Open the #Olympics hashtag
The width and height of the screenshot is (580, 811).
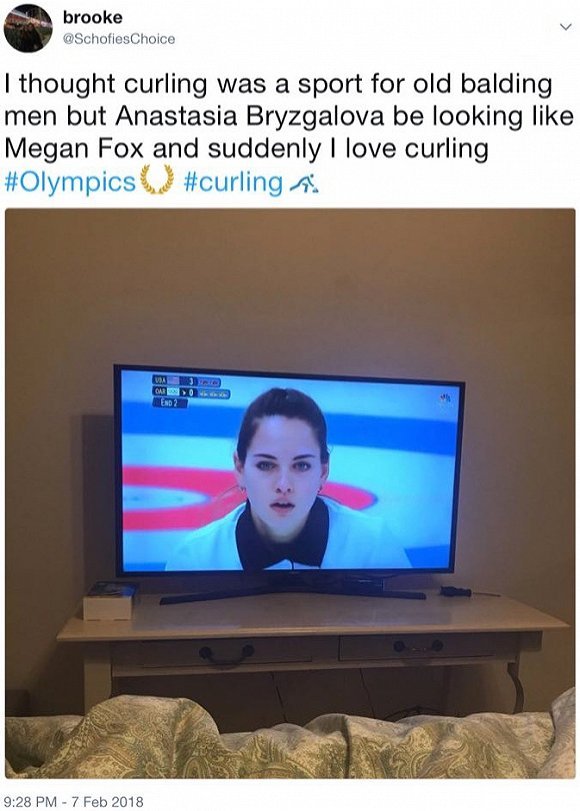[x=70, y=183]
